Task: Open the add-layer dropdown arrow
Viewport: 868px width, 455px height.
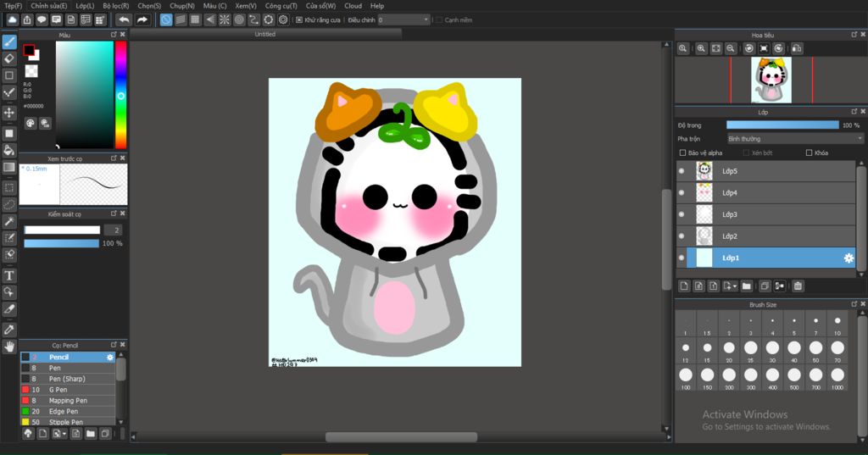Action: (735, 286)
